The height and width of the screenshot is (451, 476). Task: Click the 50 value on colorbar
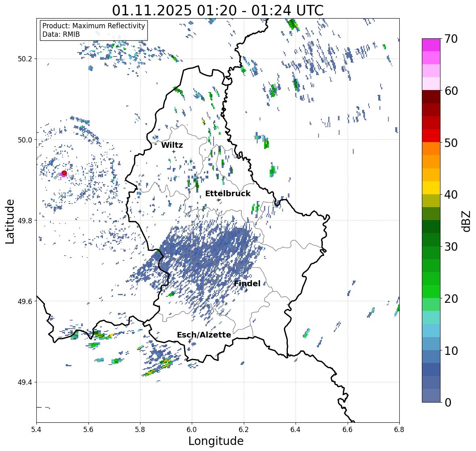[x=451, y=143]
